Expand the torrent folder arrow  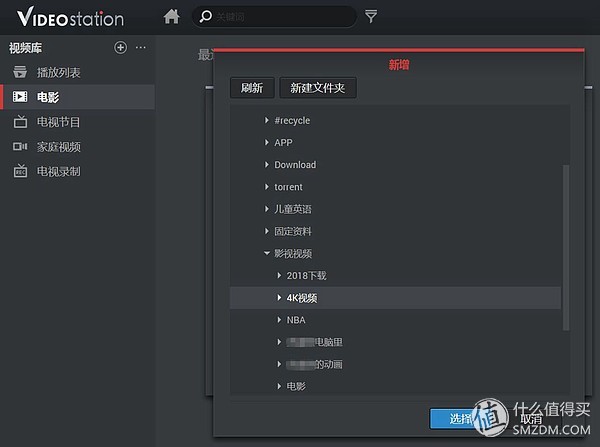pos(267,187)
